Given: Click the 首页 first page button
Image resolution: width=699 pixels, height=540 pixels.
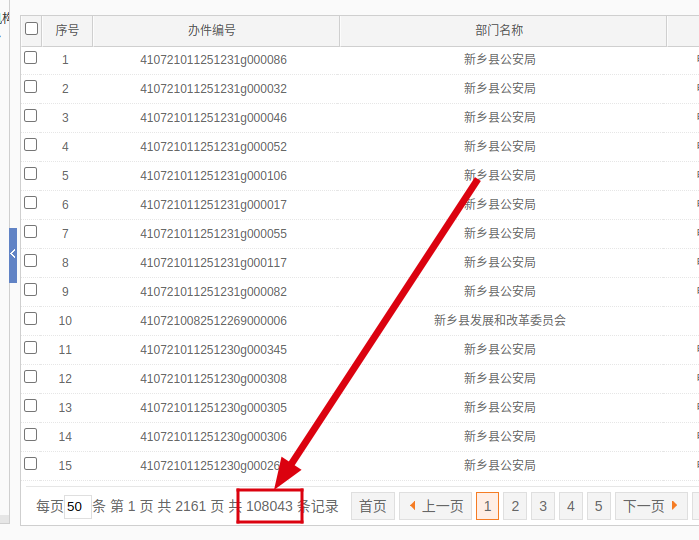Looking at the screenshot, I should click(x=373, y=506).
